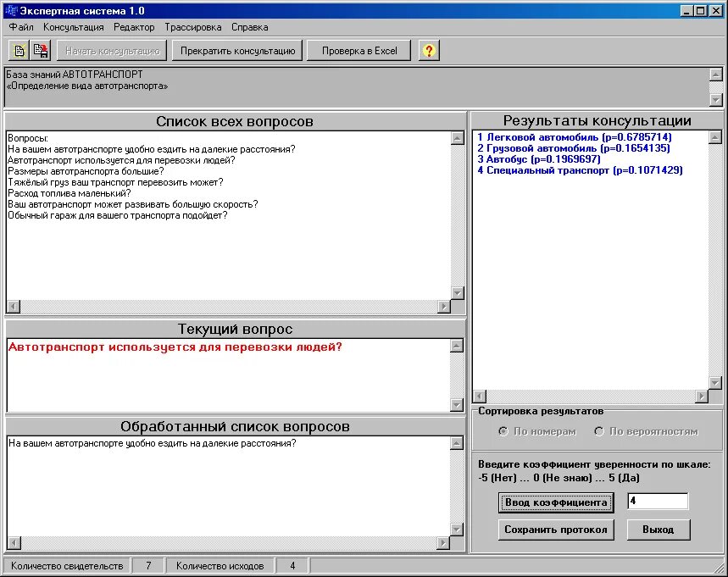Viewport: 728px width, 577px height.
Task: Click scroll-up arrow of Результаты консультации
Action: tap(715, 137)
